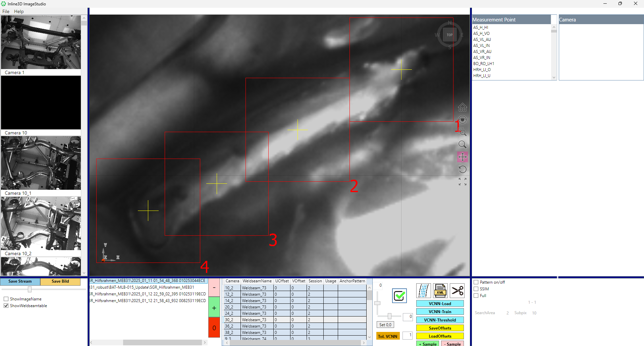The image size is (644, 346).
Task: Click scroll-down arrow of weldseam table
Action: click(x=369, y=337)
